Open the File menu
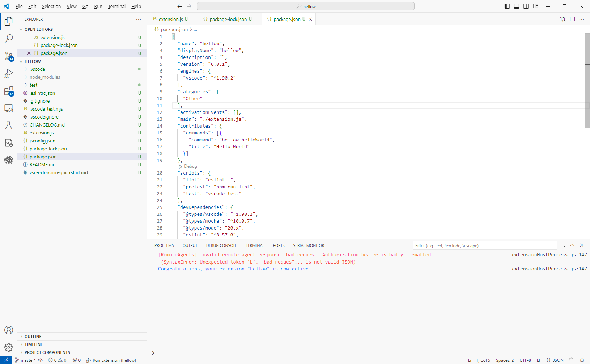The height and width of the screenshot is (364, 590). coord(19,6)
